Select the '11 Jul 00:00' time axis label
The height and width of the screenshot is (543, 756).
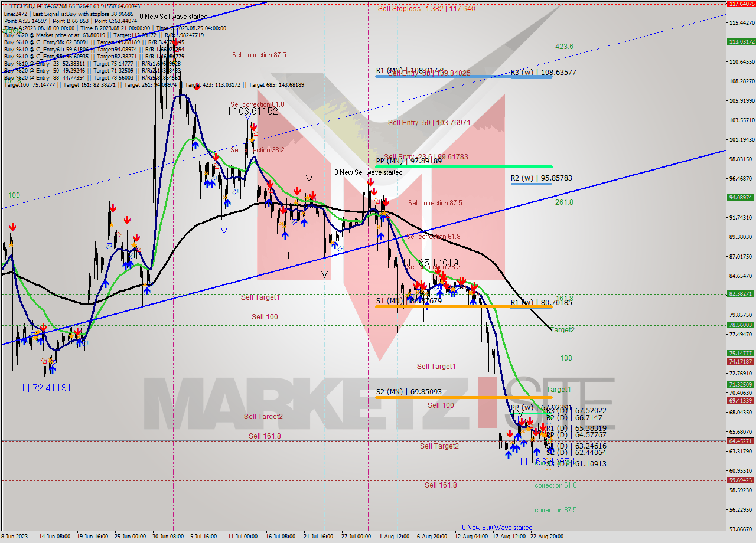pyautogui.click(x=242, y=537)
